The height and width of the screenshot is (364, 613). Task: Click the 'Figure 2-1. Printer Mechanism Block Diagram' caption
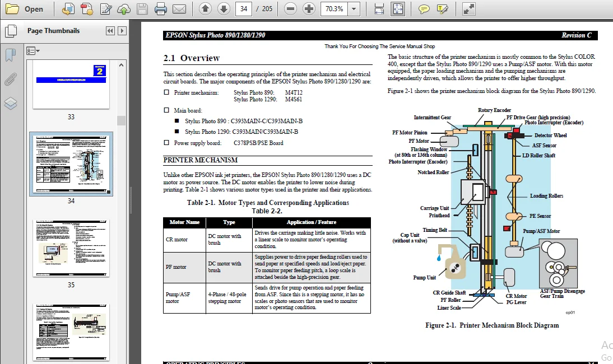pyautogui.click(x=492, y=325)
